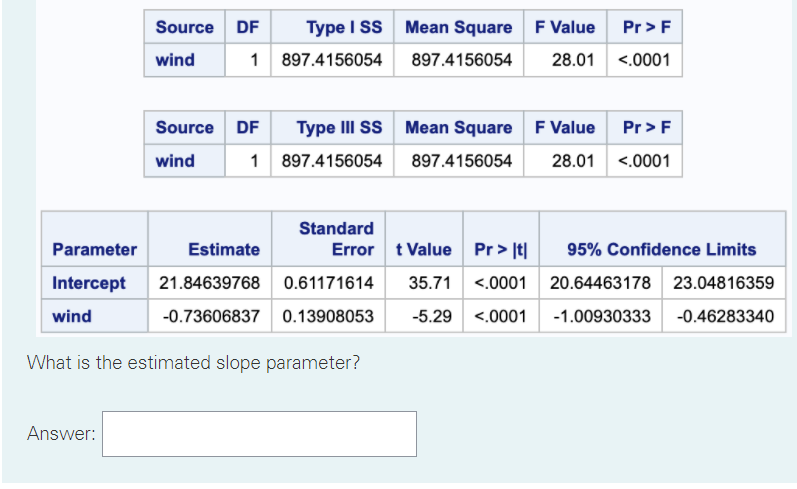Click the F Value 28.01 in Type III table
Screen dimensions: 797x489
tap(573, 161)
